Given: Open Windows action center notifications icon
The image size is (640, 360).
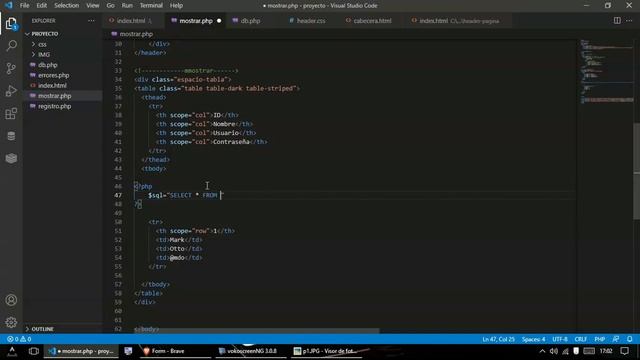Looking at the screenshot, I should click(x=624, y=351).
